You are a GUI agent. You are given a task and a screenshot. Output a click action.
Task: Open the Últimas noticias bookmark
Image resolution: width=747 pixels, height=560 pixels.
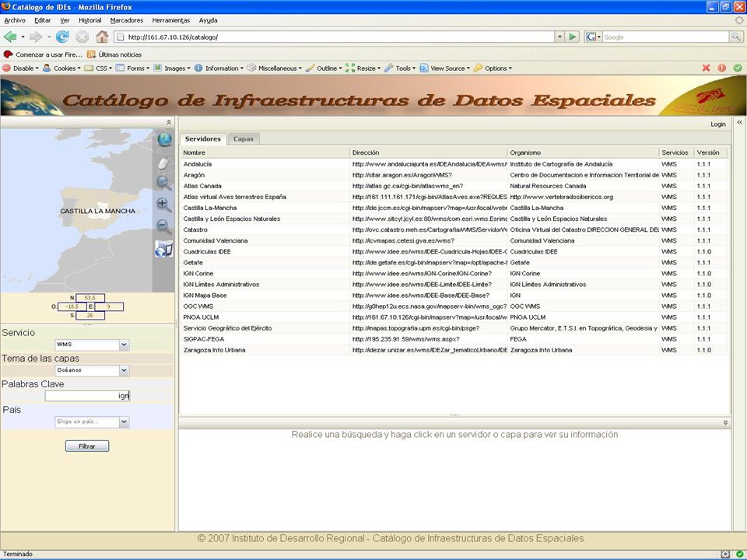point(115,54)
